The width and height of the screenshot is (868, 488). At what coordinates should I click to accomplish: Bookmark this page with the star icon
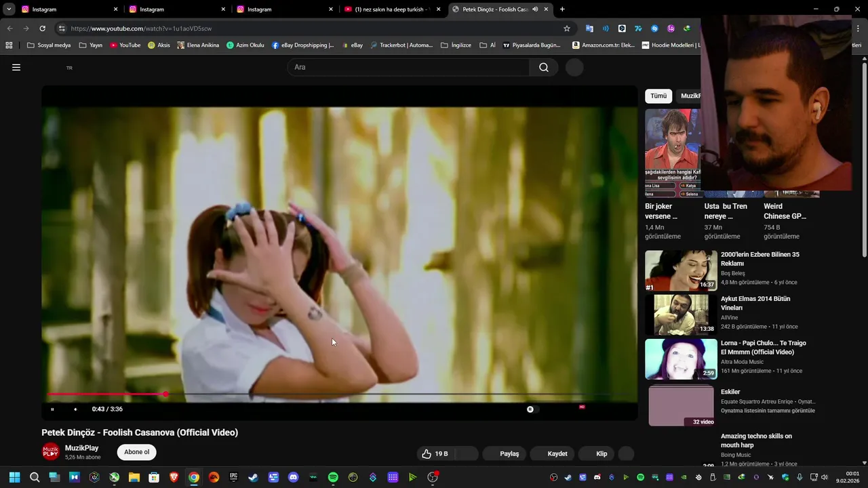567,28
